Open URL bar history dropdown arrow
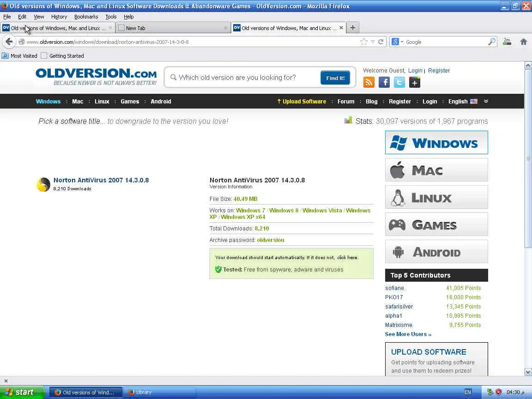Image resolution: width=532 pixels, height=399 pixels. click(373, 42)
